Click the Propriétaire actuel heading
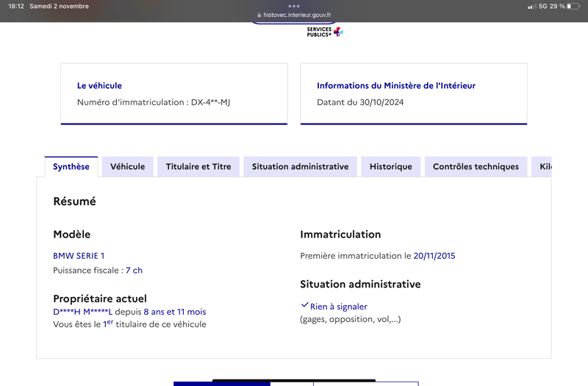The image size is (588, 386). pyautogui.click(x=100, y=299)
